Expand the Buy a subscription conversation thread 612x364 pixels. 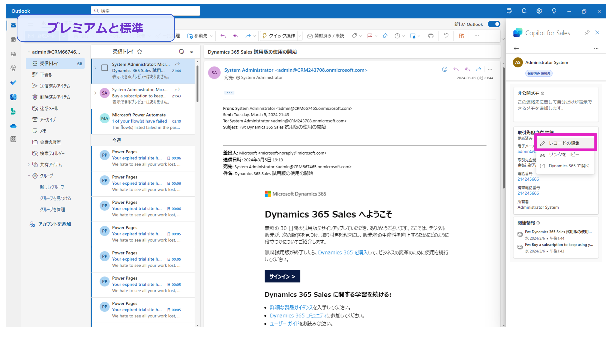(x=96, y=93)
